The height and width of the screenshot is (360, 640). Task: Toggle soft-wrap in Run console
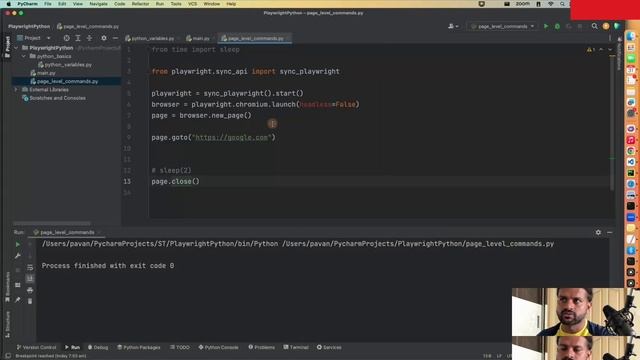[30, 267]
